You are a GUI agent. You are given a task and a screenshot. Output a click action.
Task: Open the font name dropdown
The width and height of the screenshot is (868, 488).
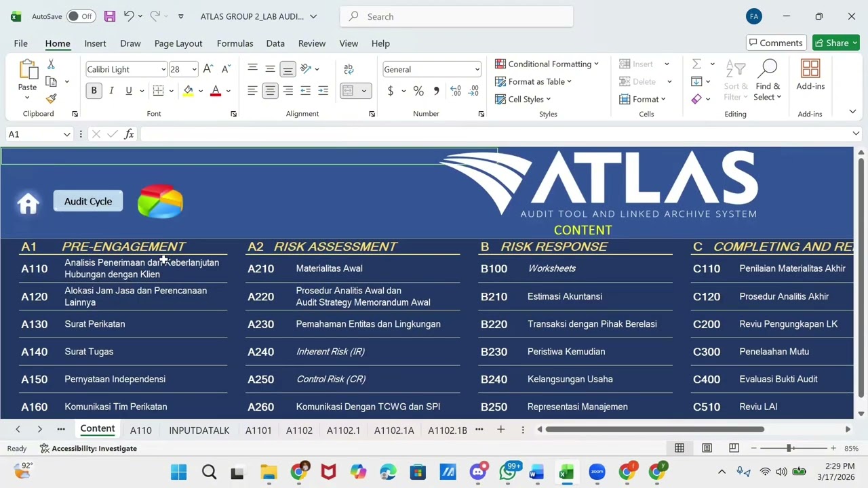click(163, 69)
